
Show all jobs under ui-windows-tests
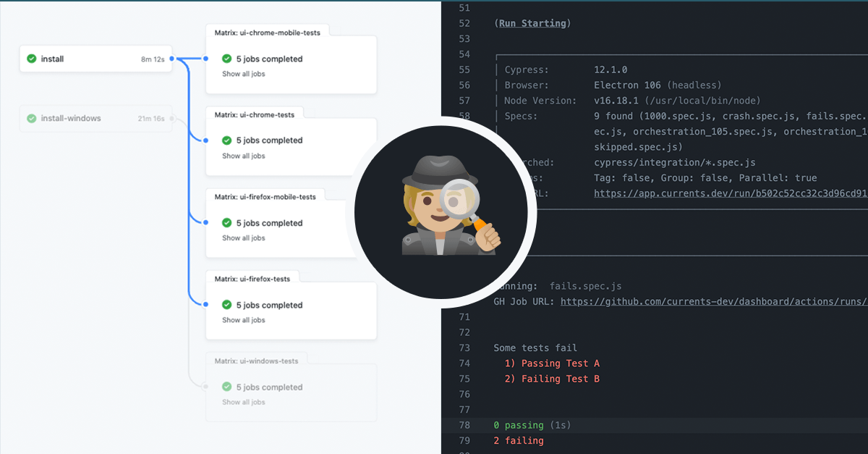[243, 402]
